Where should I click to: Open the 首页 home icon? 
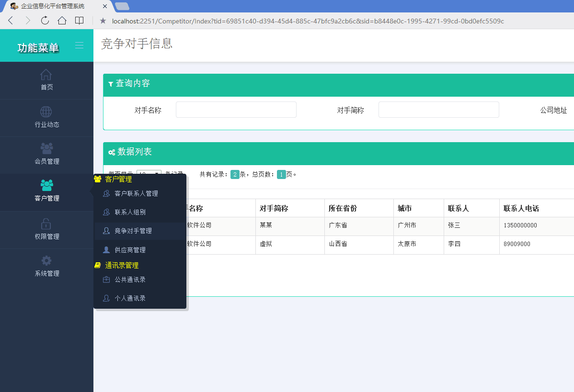tap(46, 75)
